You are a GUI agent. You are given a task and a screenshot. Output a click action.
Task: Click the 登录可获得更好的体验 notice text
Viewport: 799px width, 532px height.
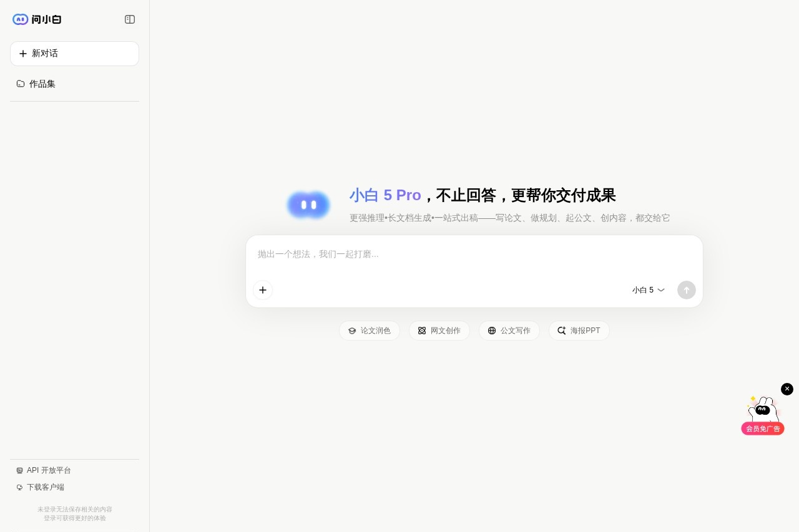pos(74,518)
